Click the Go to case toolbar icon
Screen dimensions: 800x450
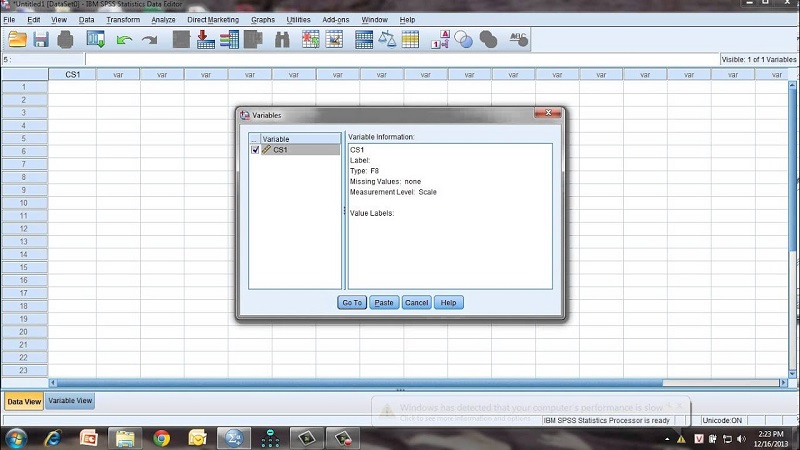click(181, 39)
